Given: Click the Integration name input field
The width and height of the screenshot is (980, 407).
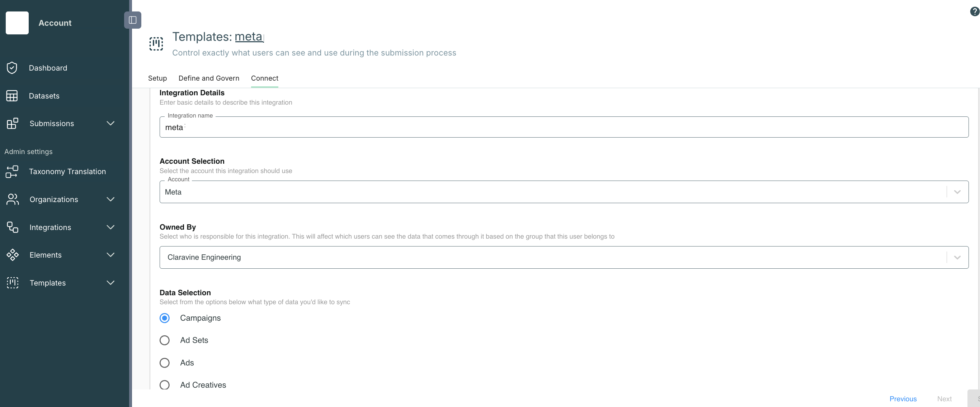Looking at the screenshot, I should (564, 127).
